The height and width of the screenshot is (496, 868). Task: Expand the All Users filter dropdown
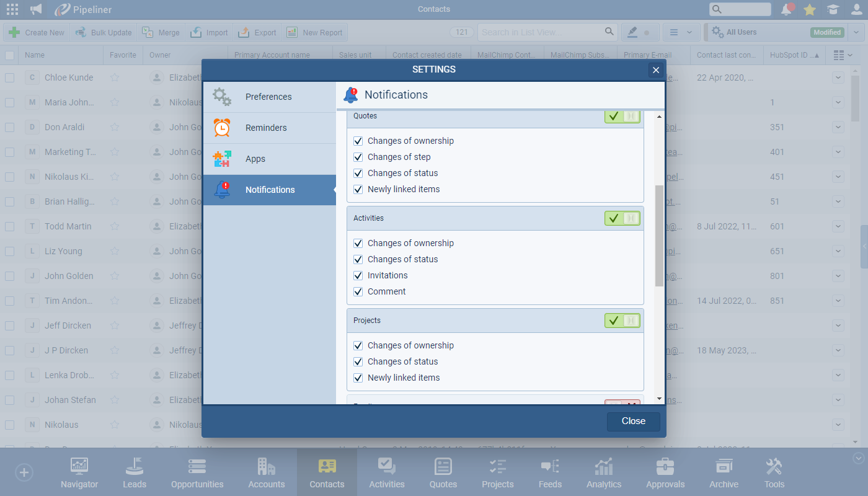pyautogui.click(x=856, y=32)
